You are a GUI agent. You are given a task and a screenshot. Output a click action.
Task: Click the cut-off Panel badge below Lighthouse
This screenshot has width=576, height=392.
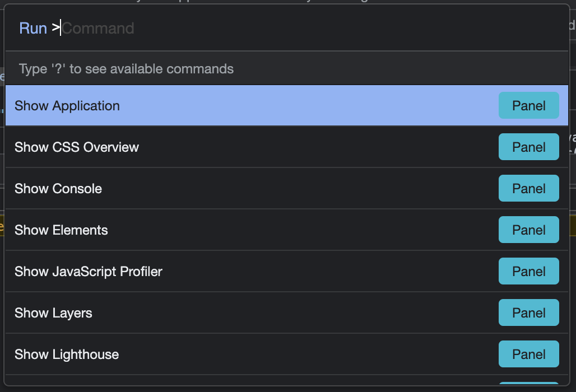528,384
